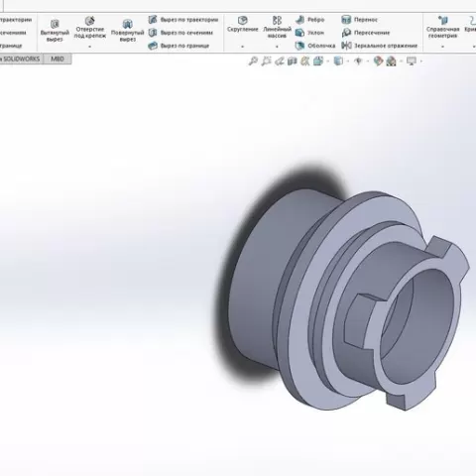Image resolution: width=476 pixels, height=476 pixels.
Task: Select the Перенос (wrap) tool
Action: coord(359,20)
